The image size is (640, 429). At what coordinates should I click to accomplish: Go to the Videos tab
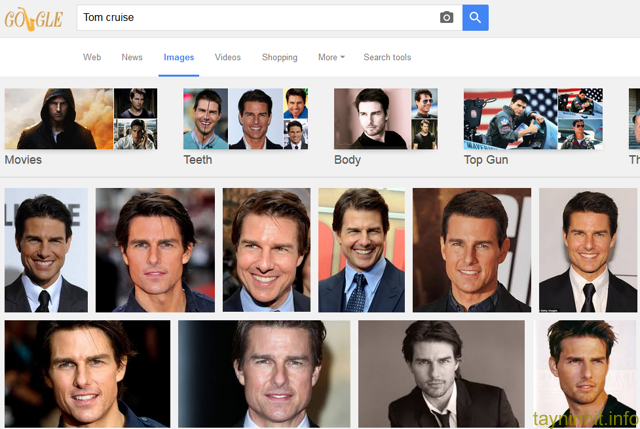pyautogui.click(x=228, y=57)
